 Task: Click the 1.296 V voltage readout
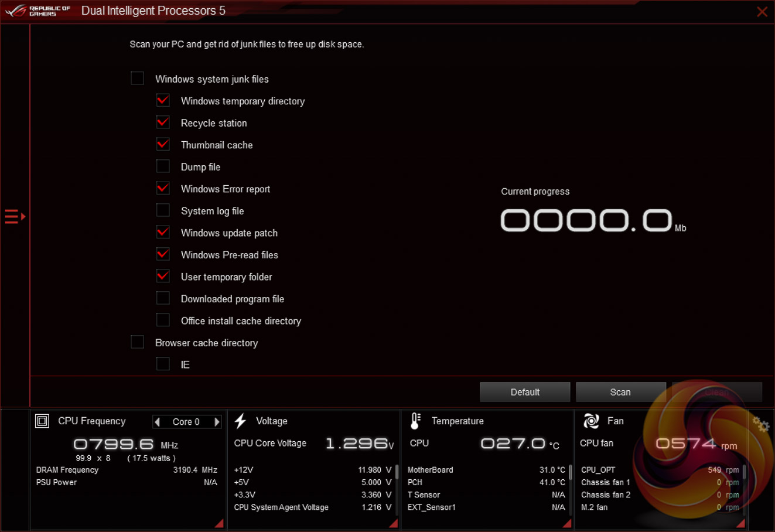[360, 444]
